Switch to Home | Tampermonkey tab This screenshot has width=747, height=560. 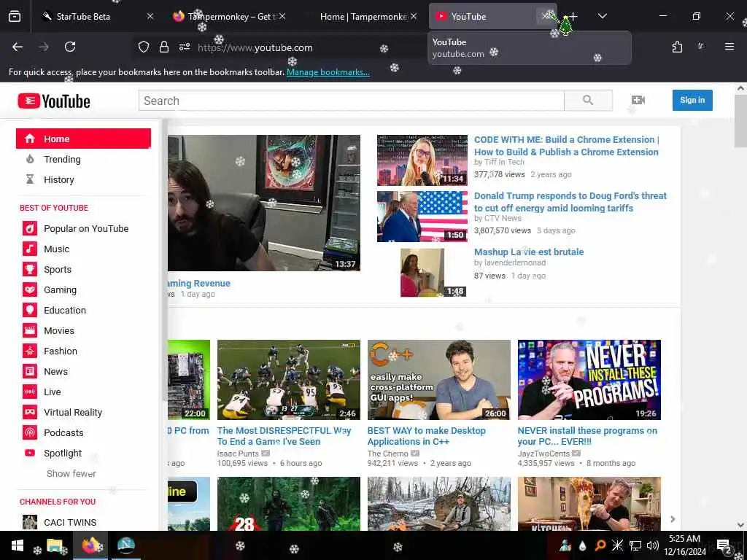pos(363,16)
